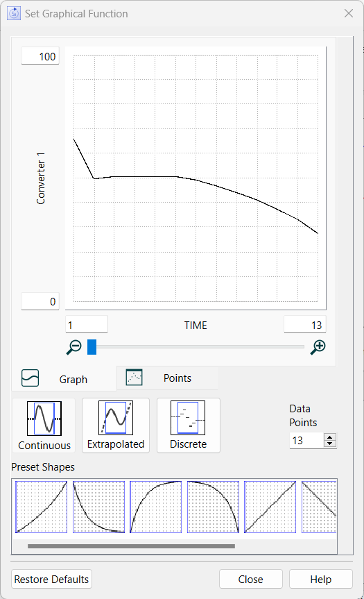Decrease Data Points with down arrow
The image size is (364, 599).
(x=330, y=444)
